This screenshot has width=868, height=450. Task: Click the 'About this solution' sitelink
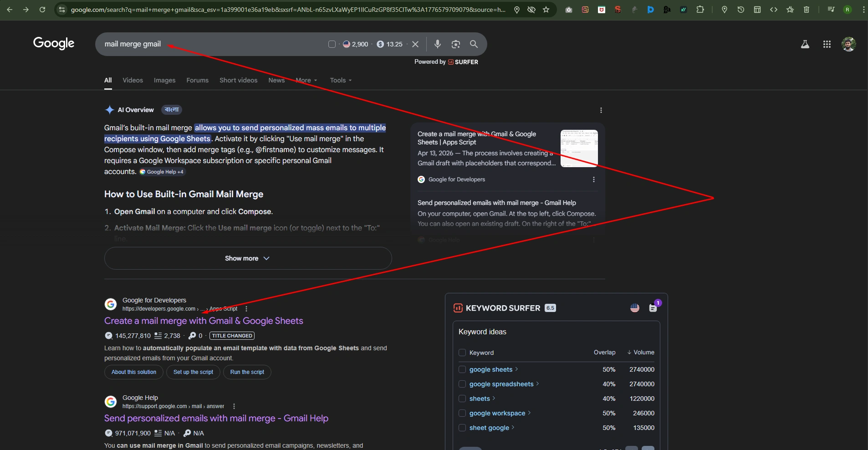(x=134, y=372)
